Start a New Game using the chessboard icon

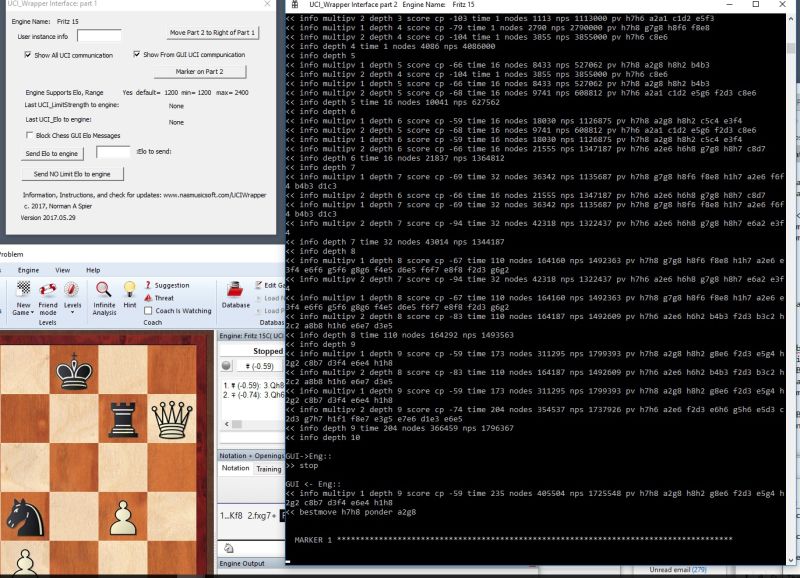click(22, 290)
